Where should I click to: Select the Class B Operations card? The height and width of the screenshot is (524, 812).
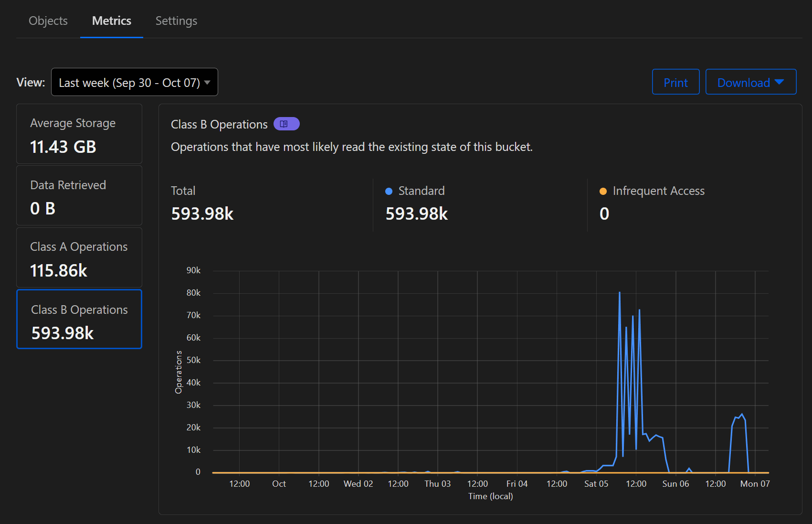[x=79, y=319]
